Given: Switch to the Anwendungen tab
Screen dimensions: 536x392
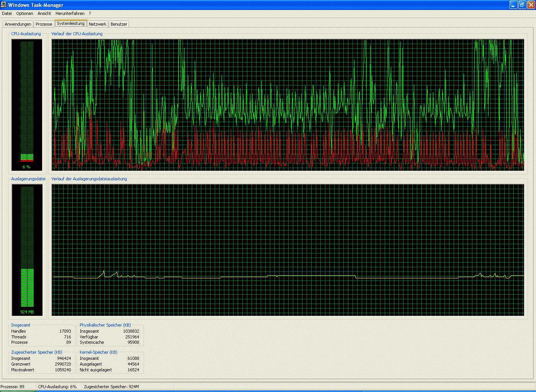Looking at the screenshot, I should coord(18,24).
